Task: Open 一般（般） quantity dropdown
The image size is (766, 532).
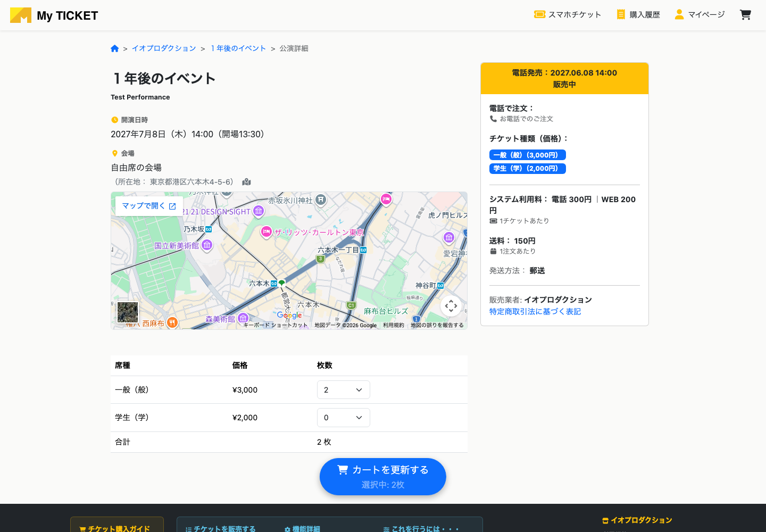Action: coord(343,390)
